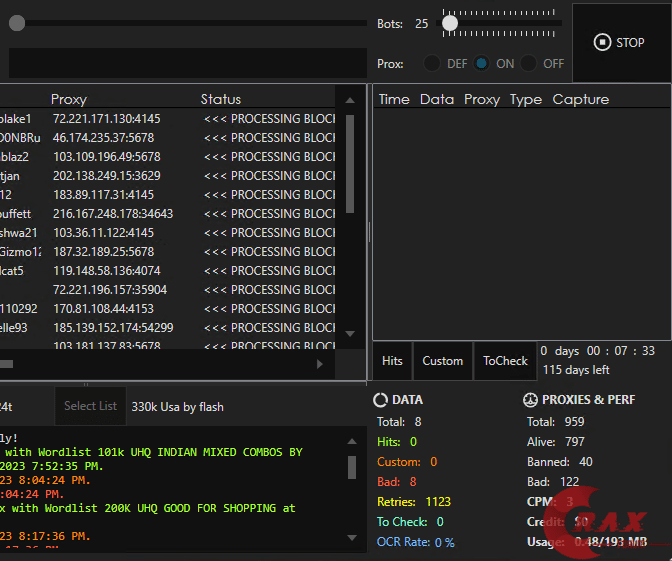Viewport: 672px width, 561px height.
Task: Click down arrow of bot list scrollbar
Action: point(350,333)
